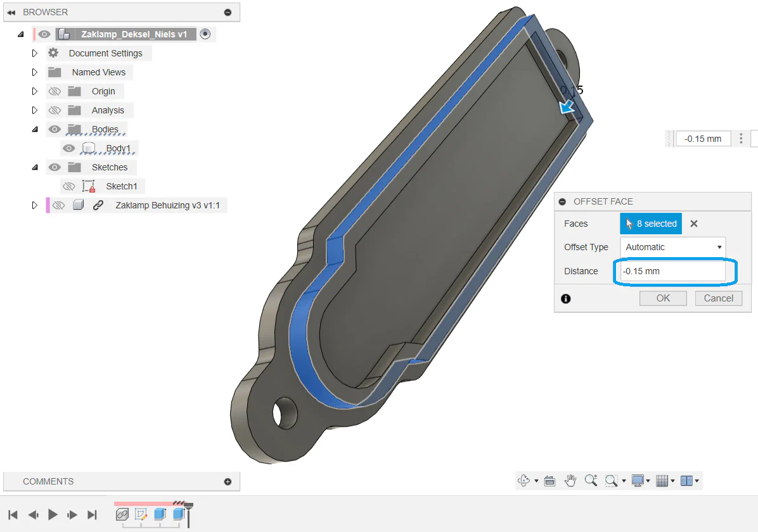The height and width of the screenshot is (532, 758).
Task: Open the Offset Type dropdown
Action: click(x=672, y=247)
